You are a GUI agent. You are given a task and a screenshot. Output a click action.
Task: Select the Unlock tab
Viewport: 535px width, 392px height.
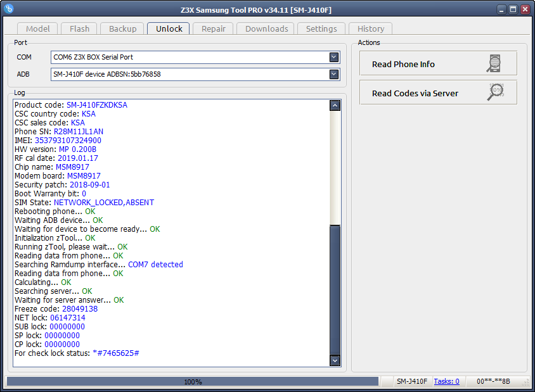point(169,28)
